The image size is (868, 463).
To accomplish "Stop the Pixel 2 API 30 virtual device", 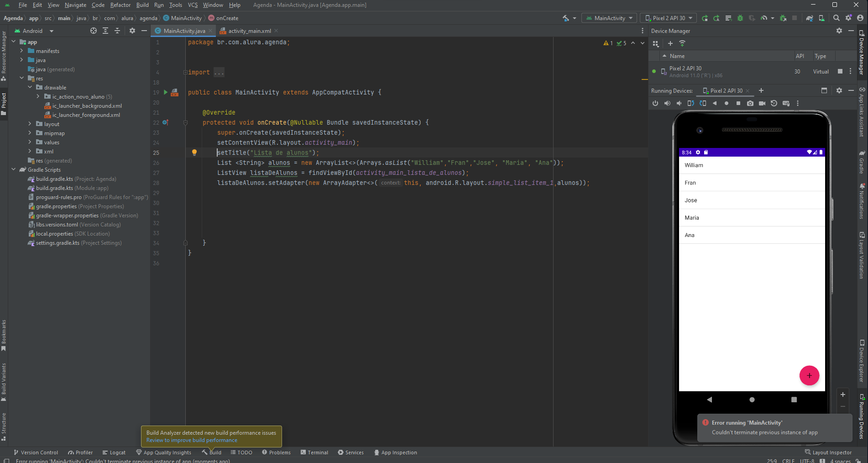I will click(x=840, y=71).
